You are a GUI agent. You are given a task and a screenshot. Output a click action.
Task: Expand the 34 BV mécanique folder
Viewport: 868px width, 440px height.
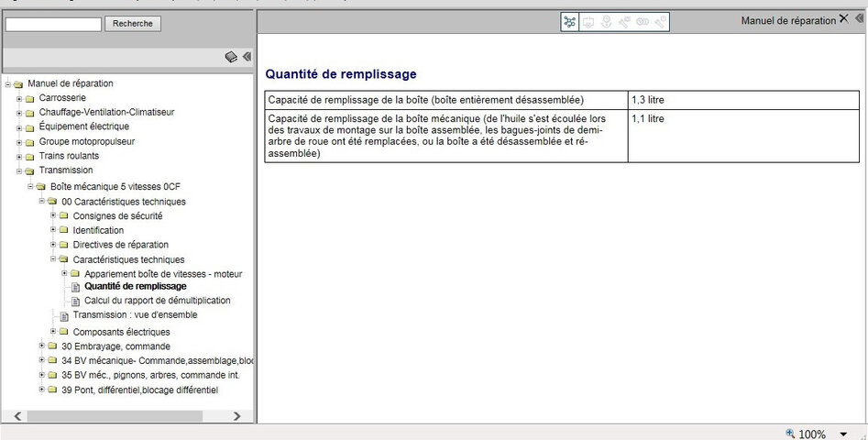[42, 359]
